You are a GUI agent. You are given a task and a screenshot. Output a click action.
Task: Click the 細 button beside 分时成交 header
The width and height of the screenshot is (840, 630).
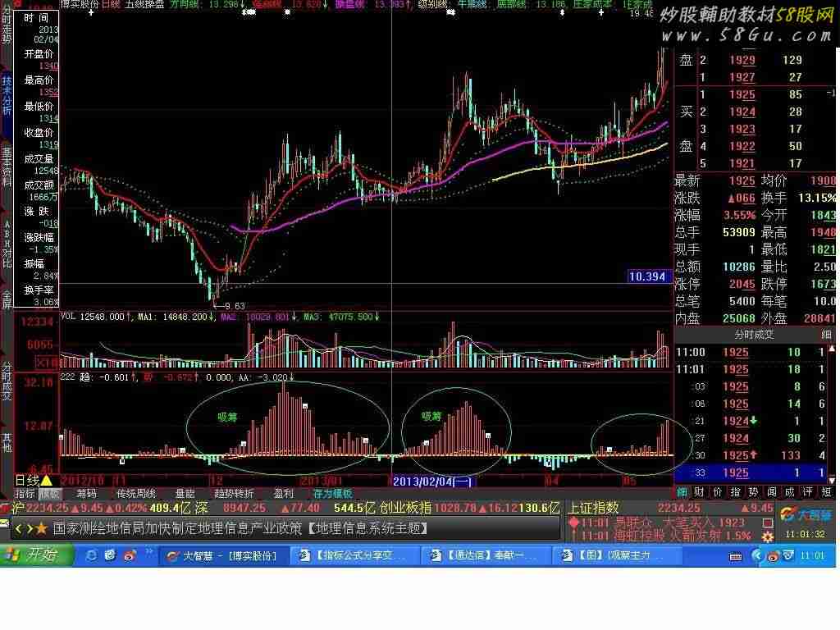826,335
